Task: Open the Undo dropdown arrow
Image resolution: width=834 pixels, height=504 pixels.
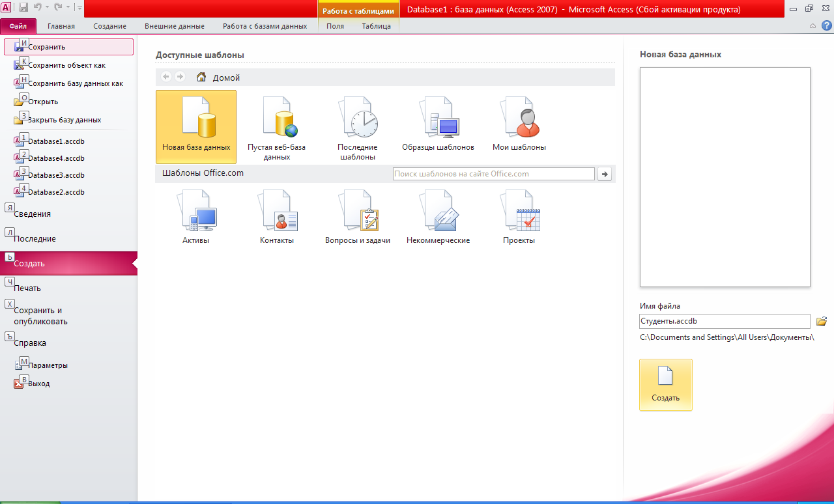Action: click(47, 8)
